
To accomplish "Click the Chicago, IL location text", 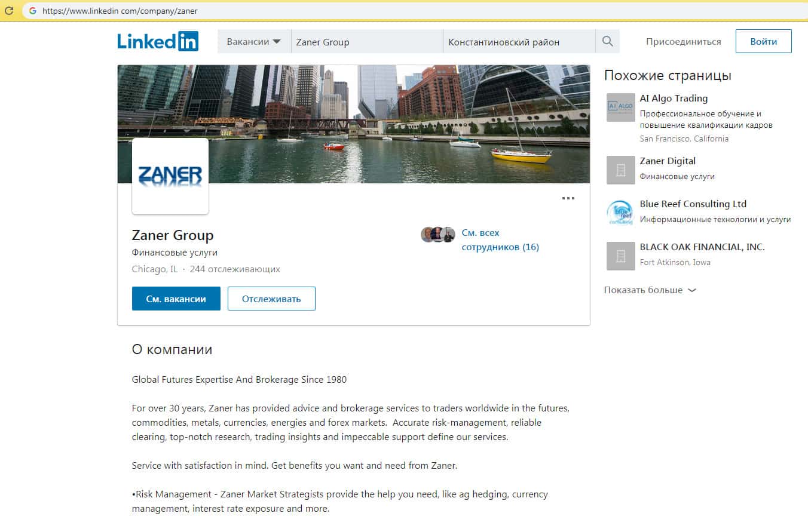I will pyautogui.click(x=155, y=269).
